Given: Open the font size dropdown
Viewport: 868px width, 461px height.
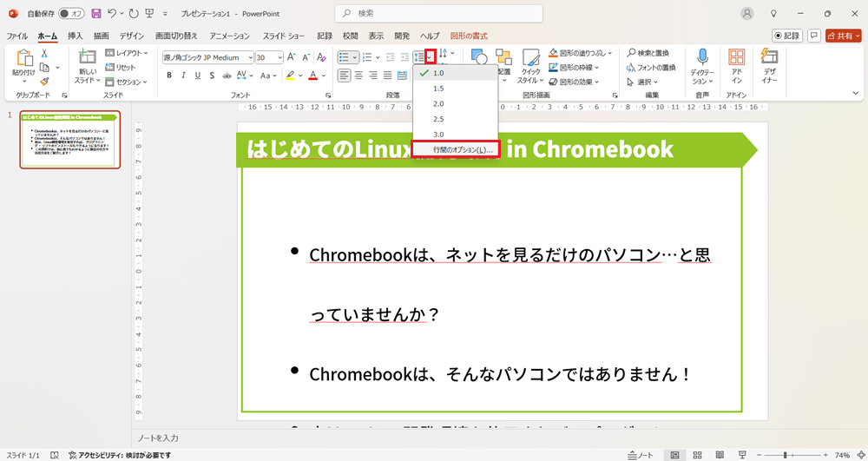Looking at the screenshot, I should [280, 57].
